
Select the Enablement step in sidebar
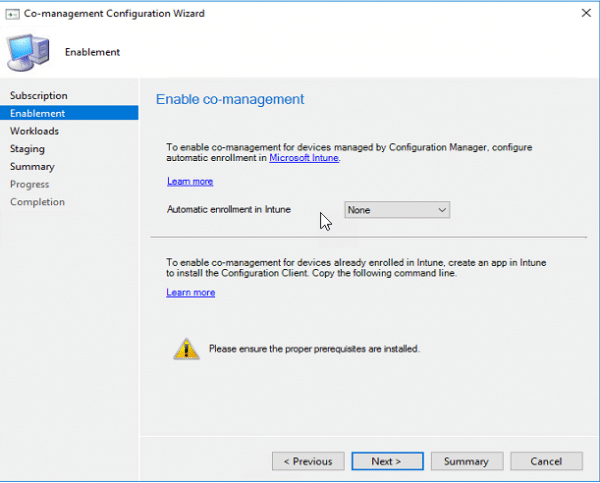point(37,113)
